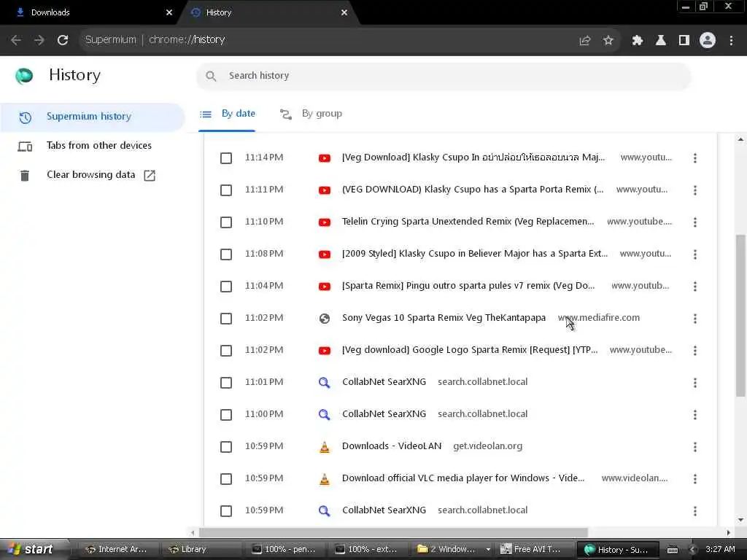Image resolution: width=747 pixels, height=560 pixels.
Task: Open actions menu for Download official VLC entry
Action: point(695,478)
